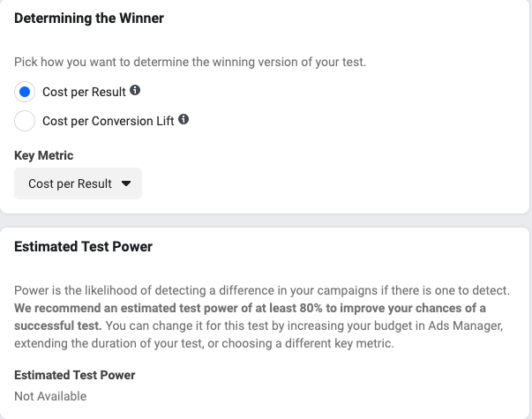Open the Key Metric dropdown
The height and width of the screenshot is (419, 532).
78,183
